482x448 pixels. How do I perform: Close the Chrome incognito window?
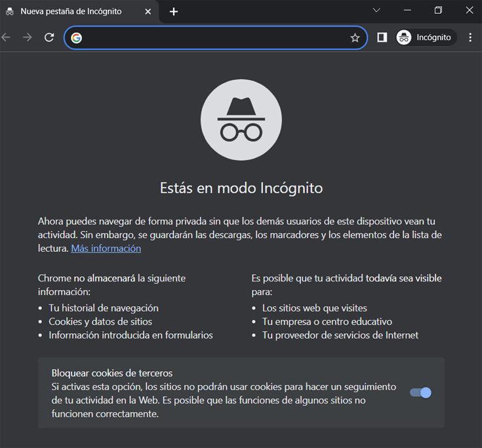pos(470,10)
